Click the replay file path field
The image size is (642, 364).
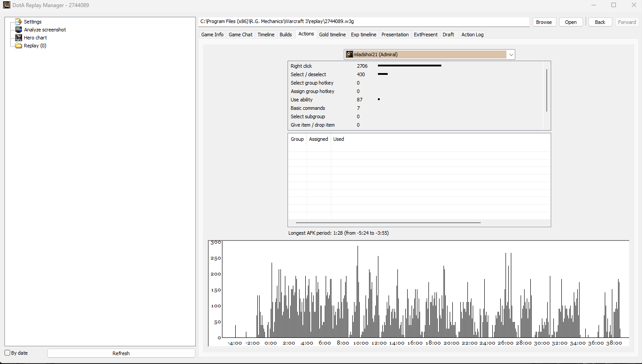[364, 22]
